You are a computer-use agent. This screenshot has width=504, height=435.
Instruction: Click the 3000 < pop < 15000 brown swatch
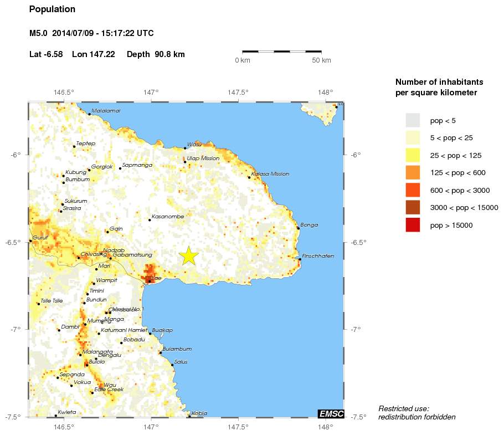(x=413, y=208)
